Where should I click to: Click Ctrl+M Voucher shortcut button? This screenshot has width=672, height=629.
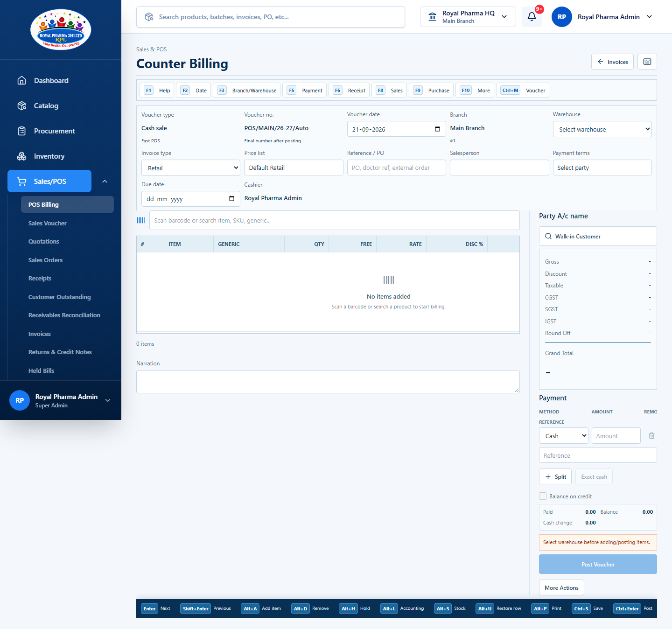pyautogui.click(x=523, y=91)
